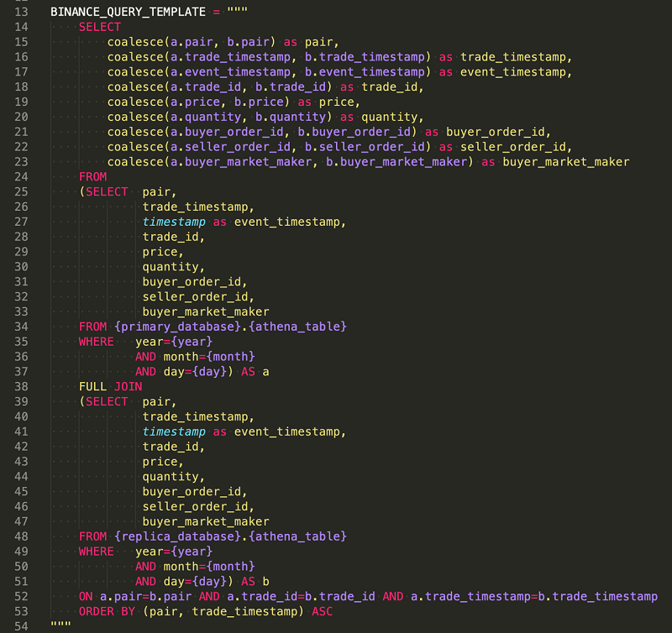The image size is (672, 633).
Task: Click the '{primary_database}' placeholder
Action: pos(177,327)
